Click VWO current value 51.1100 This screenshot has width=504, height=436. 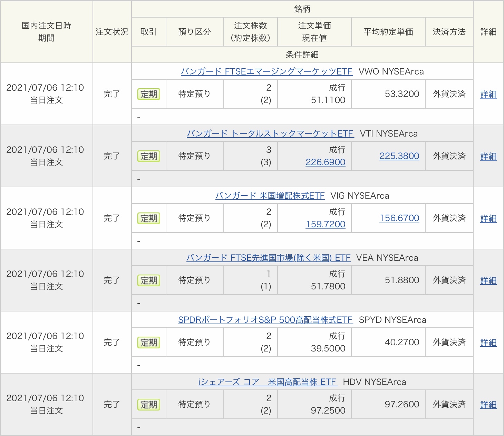coord(328,100)
